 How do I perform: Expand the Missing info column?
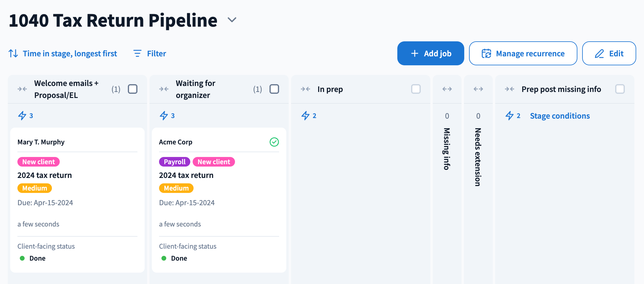[447, 89]
